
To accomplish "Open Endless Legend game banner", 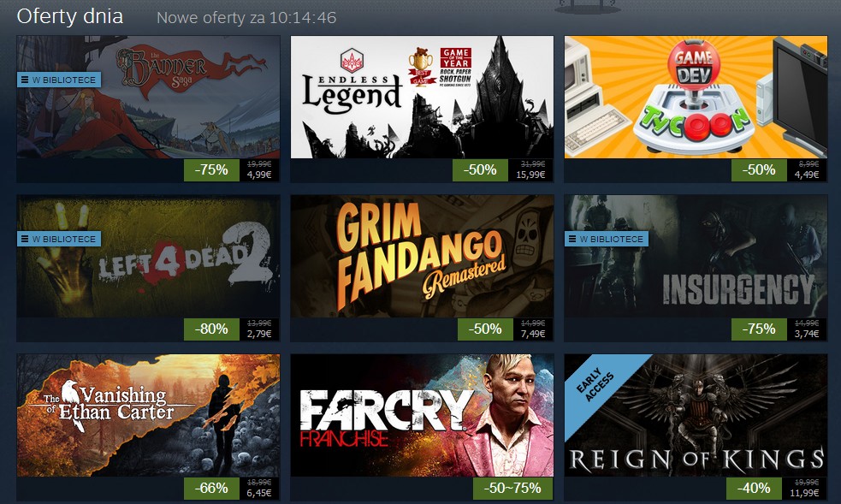I will tap(422, 97).
